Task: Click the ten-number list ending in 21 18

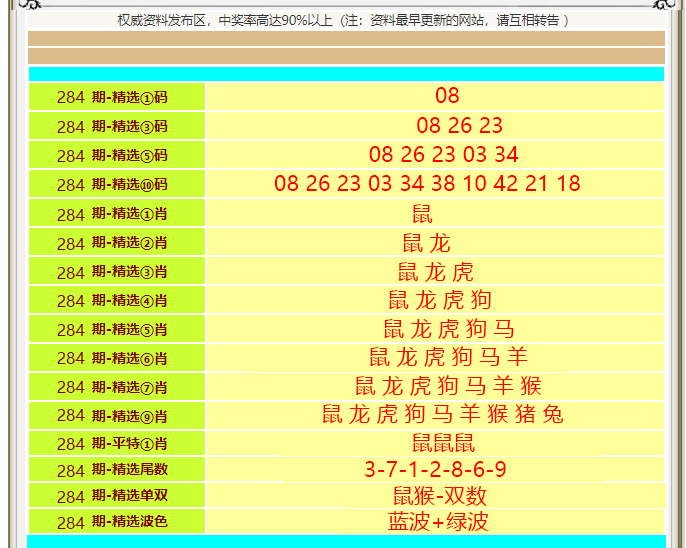Action: click(x=427, y=183)
